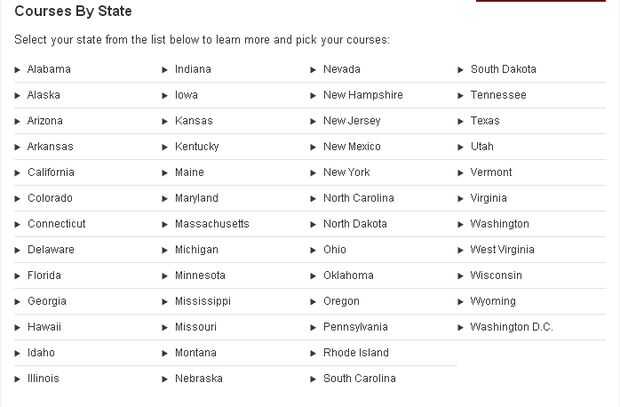Pick Rhode Island from the states

click(x=356, y=353)
